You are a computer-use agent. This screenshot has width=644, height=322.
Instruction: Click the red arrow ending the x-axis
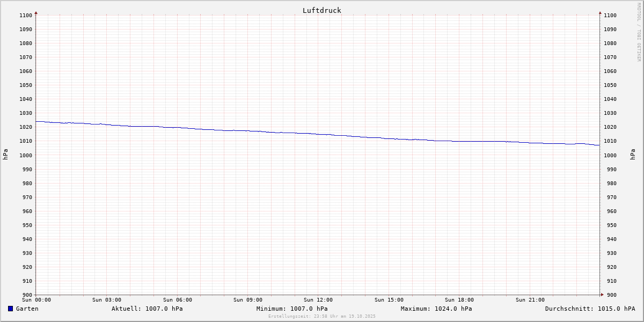[602, 295]
